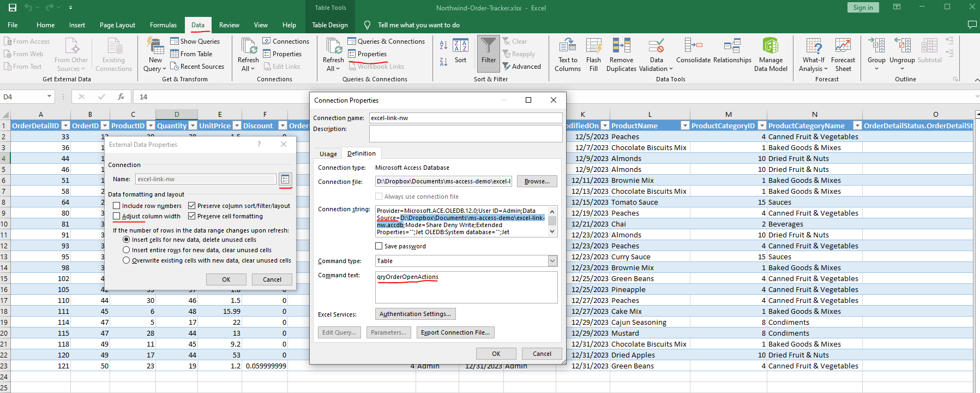Click OK in Connection Properties dialog
This screenshot has height=393, width=980.
point(496,354)
